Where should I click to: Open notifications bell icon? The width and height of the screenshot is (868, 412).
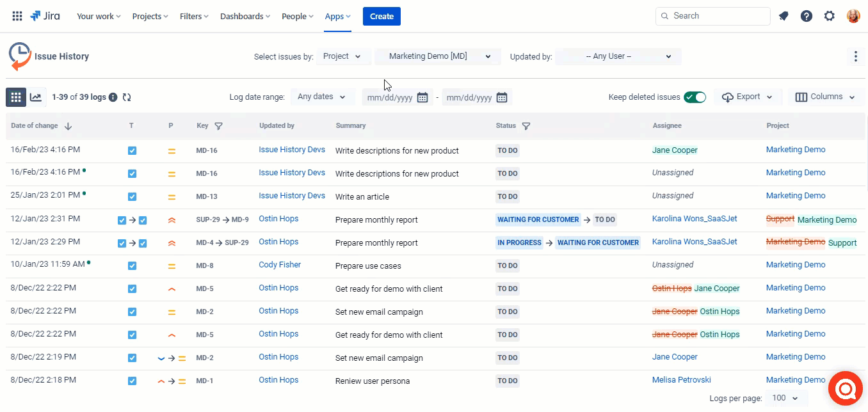784,16
